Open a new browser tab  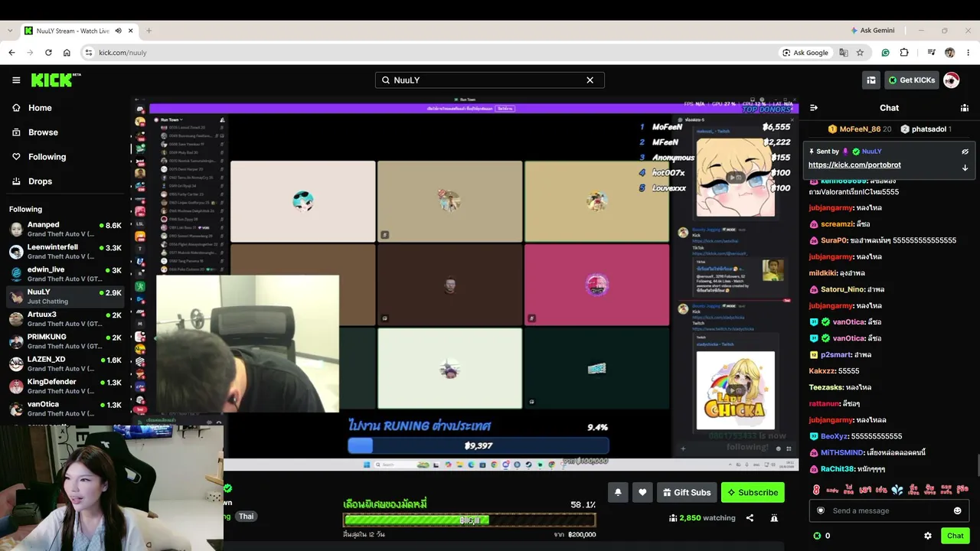click(x=149, y=31)
